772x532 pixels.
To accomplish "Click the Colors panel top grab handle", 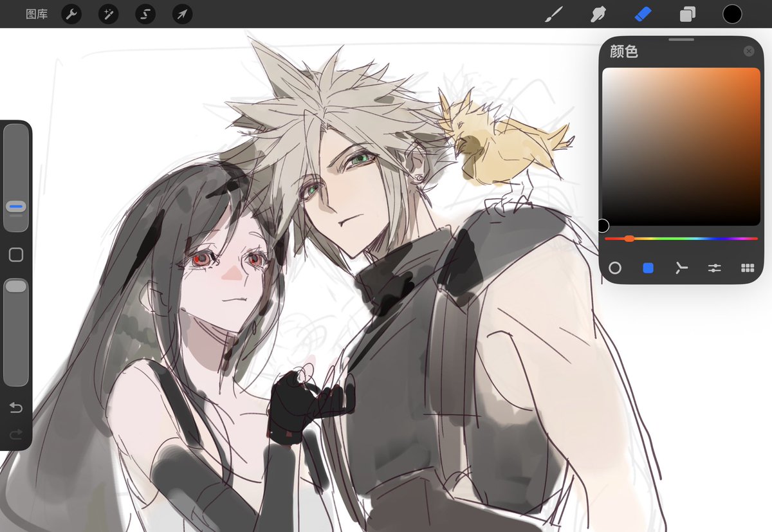I will (681, 40).
